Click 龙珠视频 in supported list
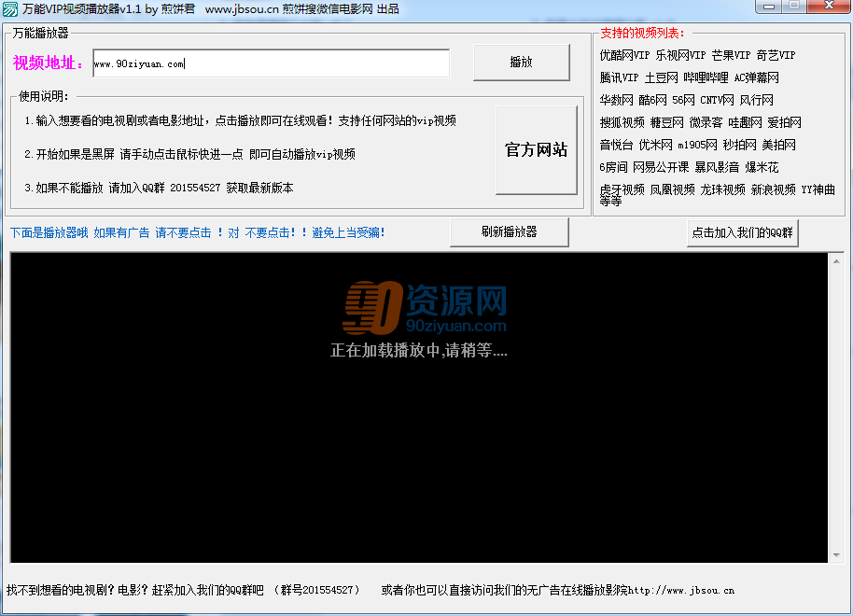Viewport: 853px width, 616px height. click(722, 189)
